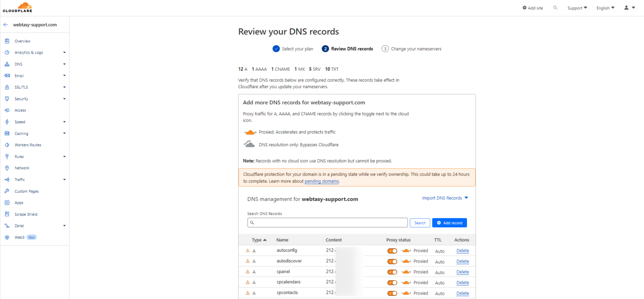Delete the autoconfig DNS record
This screenshot has height=299, width=644.
462,251
